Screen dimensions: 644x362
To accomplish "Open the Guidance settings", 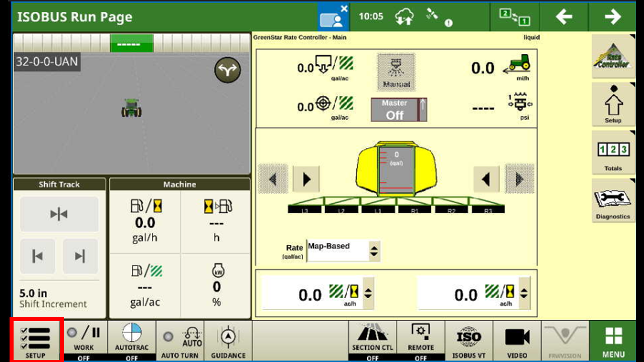I will [228, 340].
